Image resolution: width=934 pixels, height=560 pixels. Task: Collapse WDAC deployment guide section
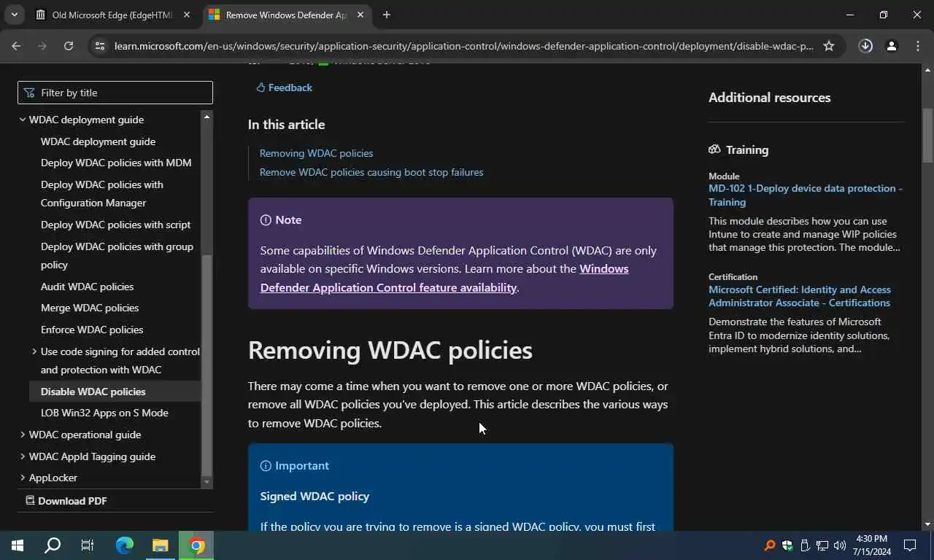click(22, 120)
